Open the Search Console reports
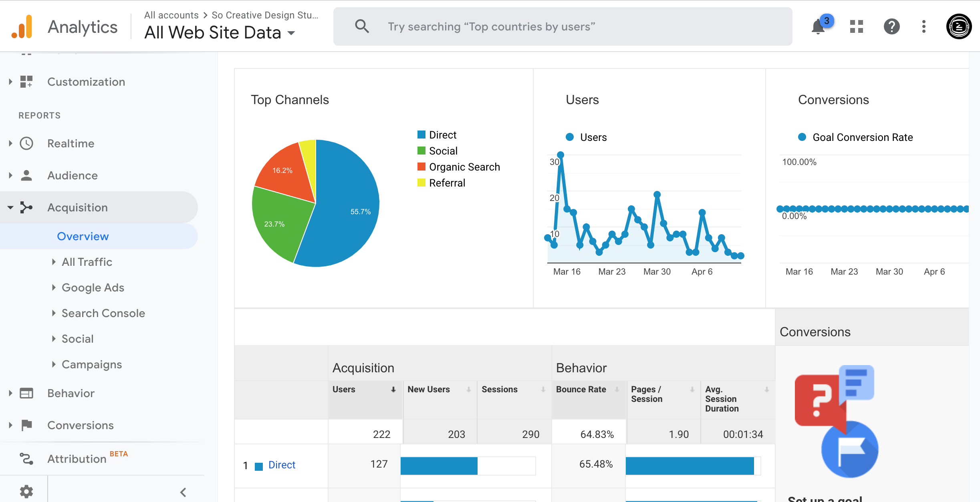This screenshot has width=980, height=502. 103,313
